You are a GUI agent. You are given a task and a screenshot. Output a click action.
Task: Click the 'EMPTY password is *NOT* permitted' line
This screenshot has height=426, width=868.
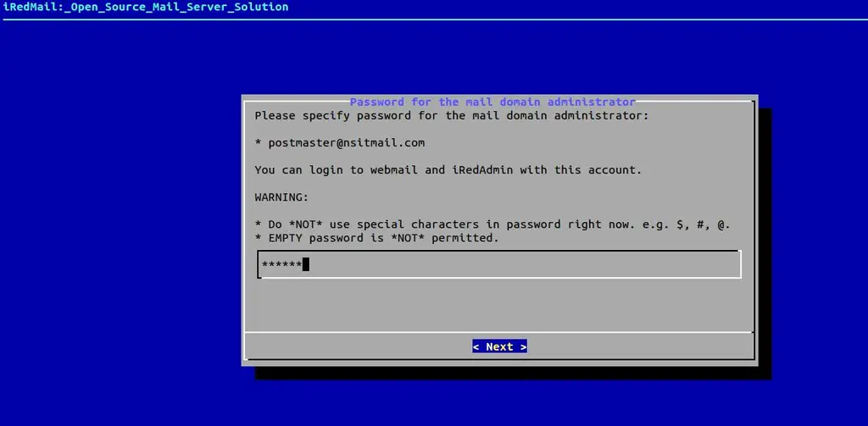point(377,239)
